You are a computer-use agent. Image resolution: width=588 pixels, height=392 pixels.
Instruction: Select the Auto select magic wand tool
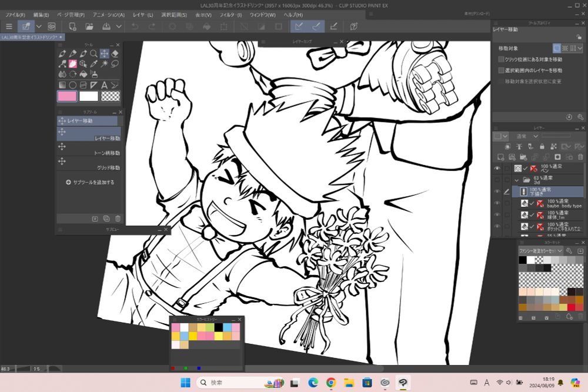[104, 63]
